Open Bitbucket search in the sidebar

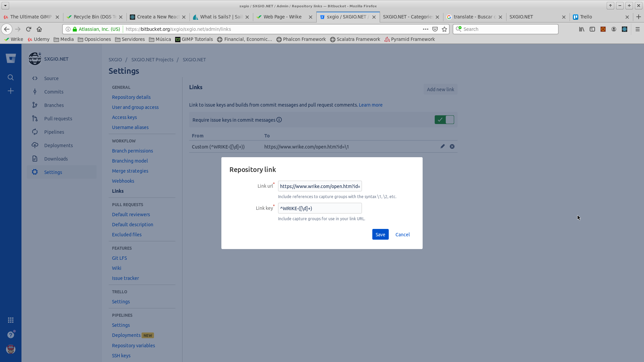coord(11,77)
